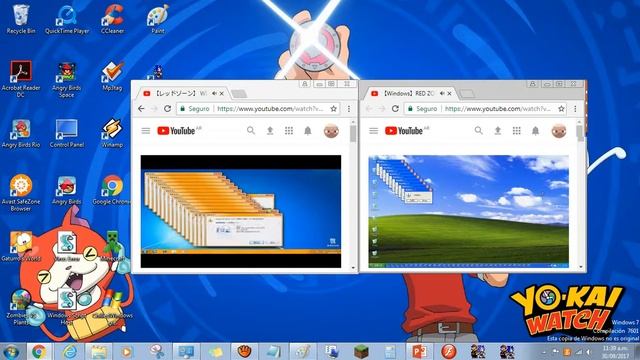Screen dimensions: 640x360
Task: Click YouTube search icon in right window
Action: pyautogui.click(x=478, y=131)
